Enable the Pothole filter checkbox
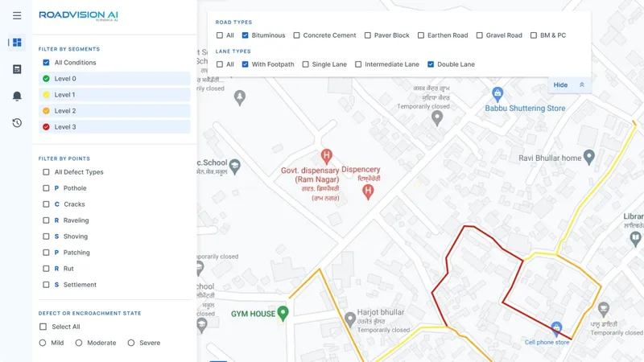This screenshot has width=644, height=362. tap(46, 188)
